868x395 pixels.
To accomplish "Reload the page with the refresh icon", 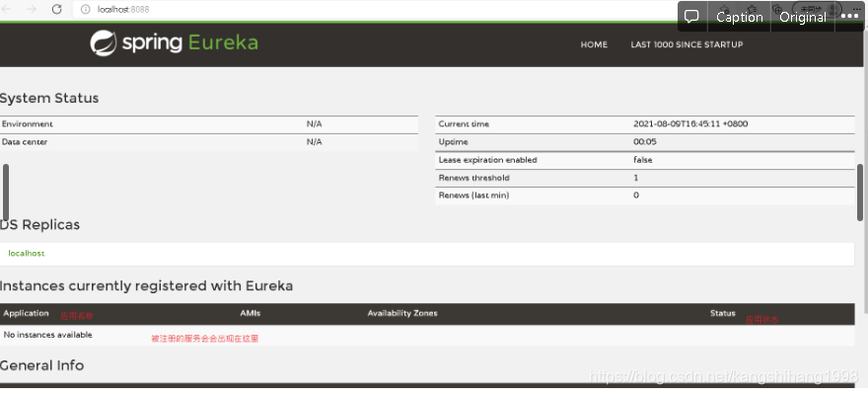I will point(56,10).
